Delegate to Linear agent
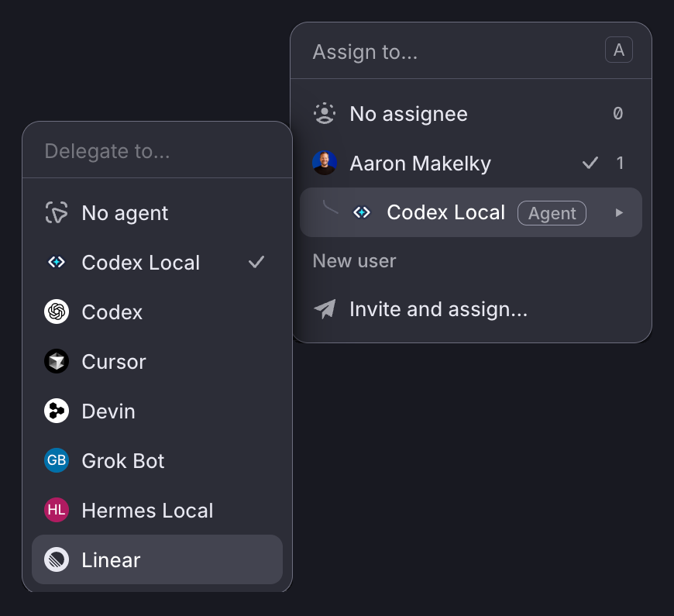674x616 pixels. point(157,559)
